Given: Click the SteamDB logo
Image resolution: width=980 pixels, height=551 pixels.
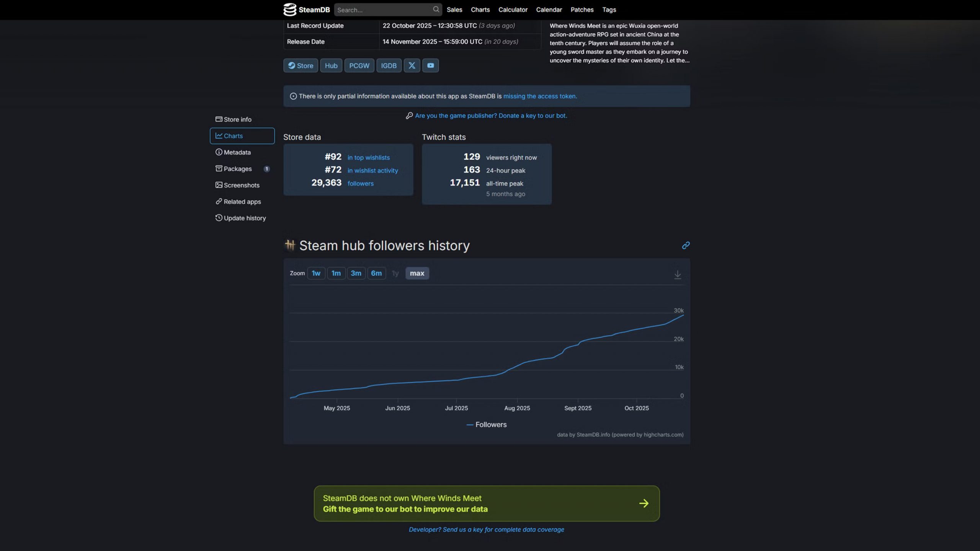Looking at the screenshot, I should coord(305,10).
